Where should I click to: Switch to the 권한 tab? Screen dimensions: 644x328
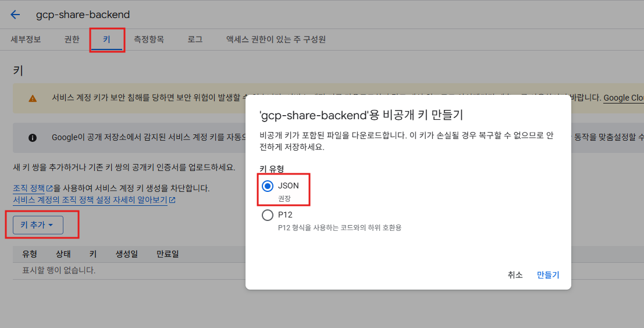[x=72, y=40]
